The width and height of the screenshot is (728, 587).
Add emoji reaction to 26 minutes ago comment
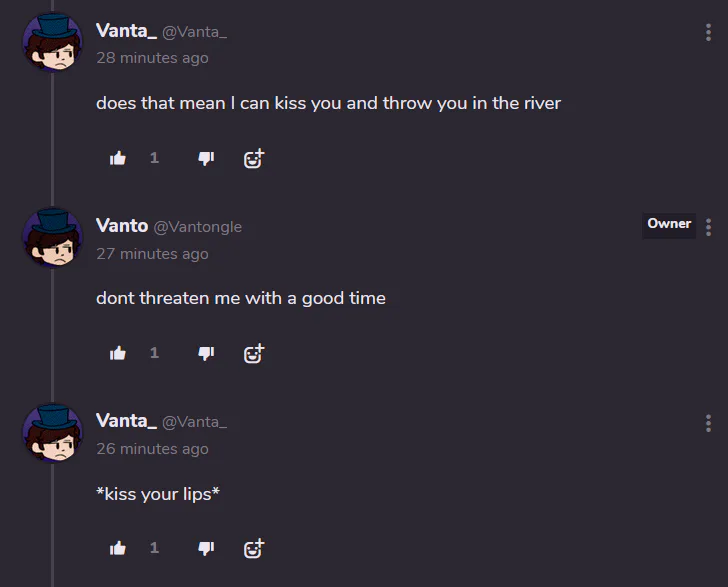pyautogui.click(x=254, y=548)
